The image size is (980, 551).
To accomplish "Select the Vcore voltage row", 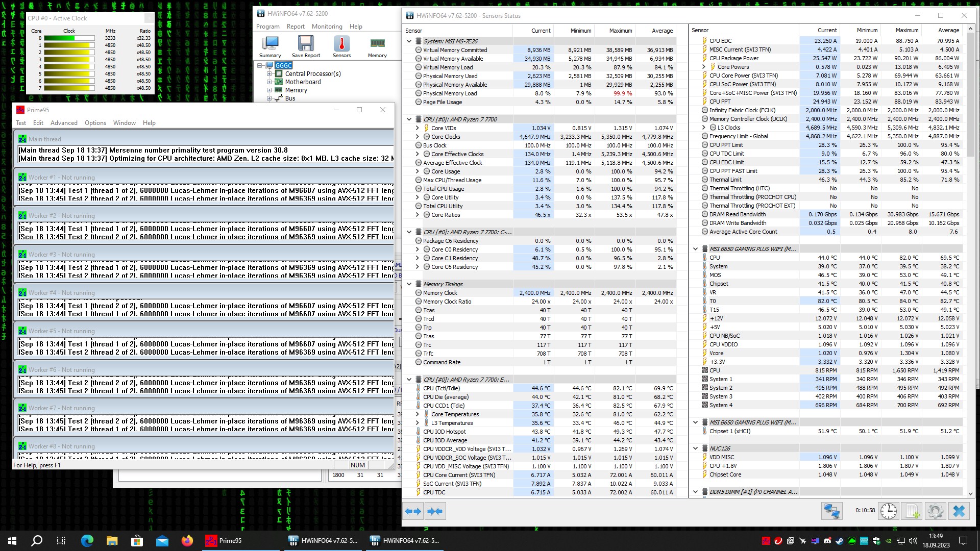I will pyautogui.click(x=827, y=353).
